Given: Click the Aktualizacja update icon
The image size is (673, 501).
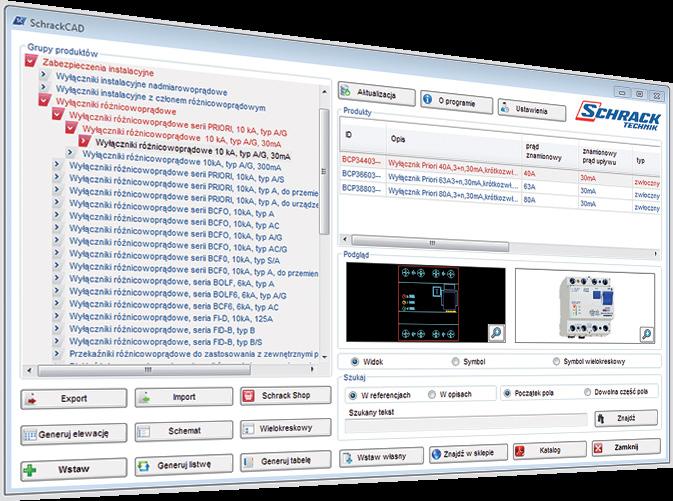Looking at the screenshot, I should (x=346, y=91).
